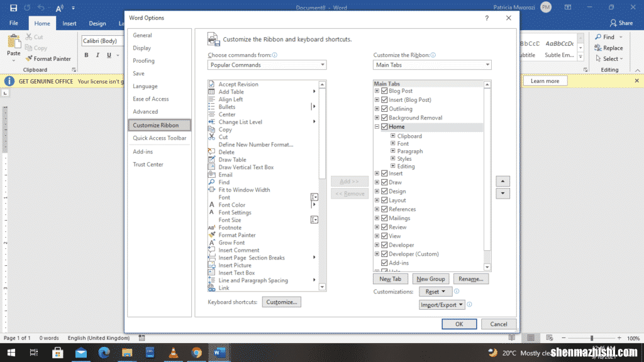This screenshot has width=644, height=362.
Task: Select the Font Color command
Action: (x=231, y=205)
